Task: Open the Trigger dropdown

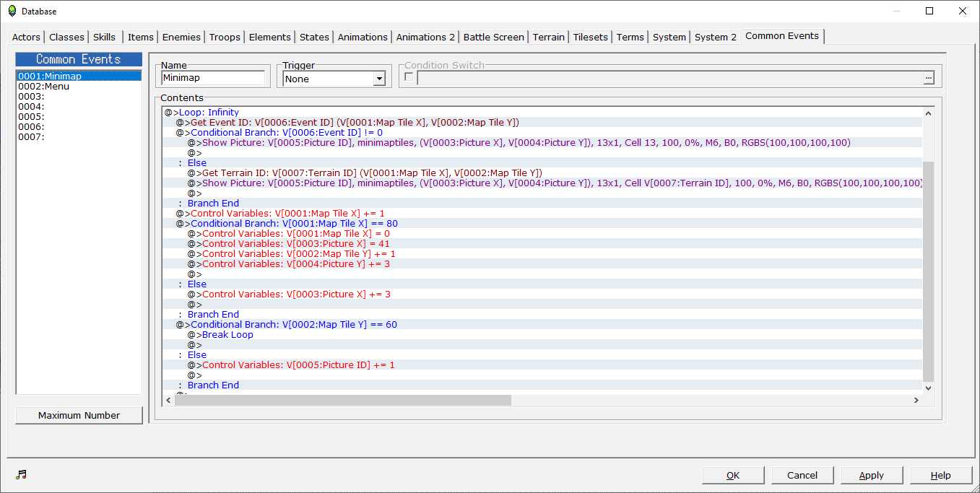Action: 379,79
